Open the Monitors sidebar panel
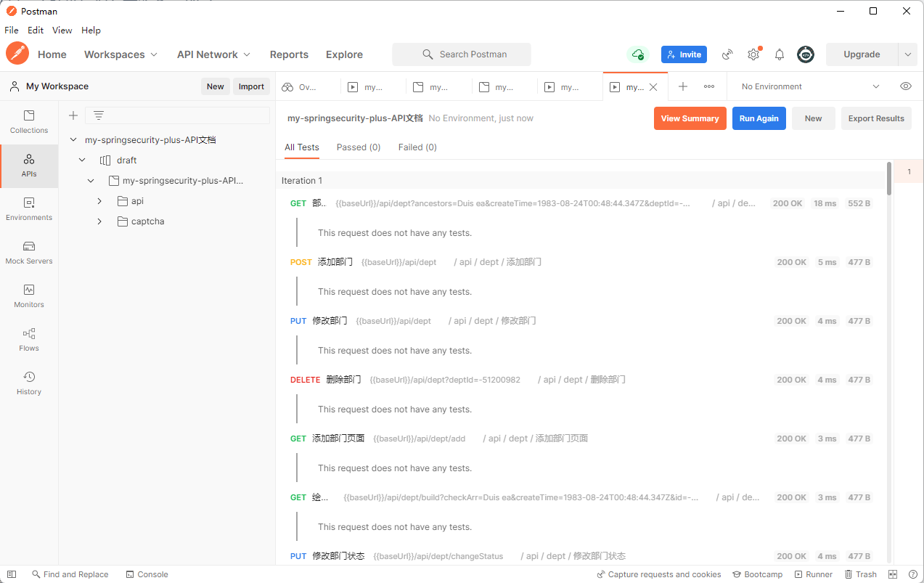This screenshot has height=583, width=924. tap(29, 296)
